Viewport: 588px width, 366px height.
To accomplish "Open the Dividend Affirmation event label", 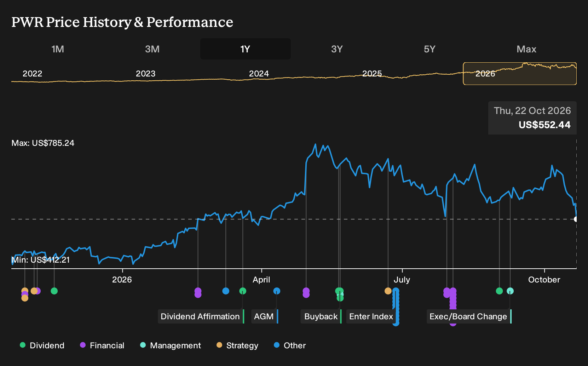I will pos(201,316).
